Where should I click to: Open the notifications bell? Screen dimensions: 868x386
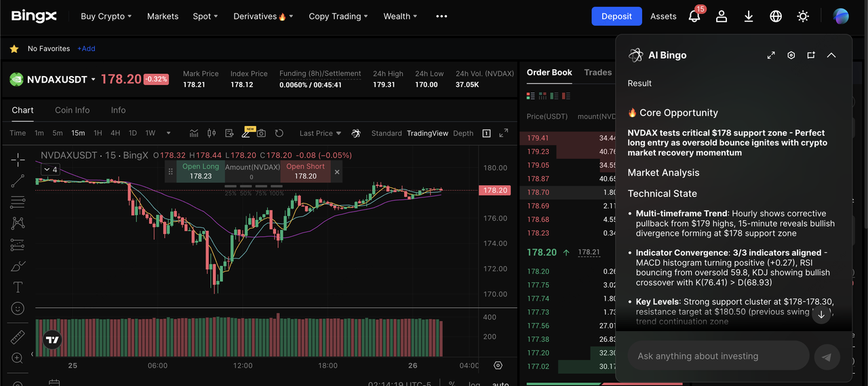[x=694, y=16]
